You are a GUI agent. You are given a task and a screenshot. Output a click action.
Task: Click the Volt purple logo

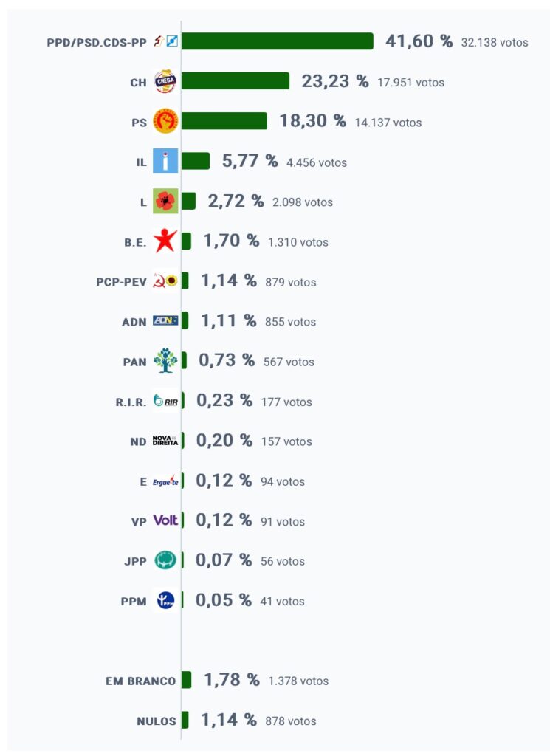(x=165, y=520)
